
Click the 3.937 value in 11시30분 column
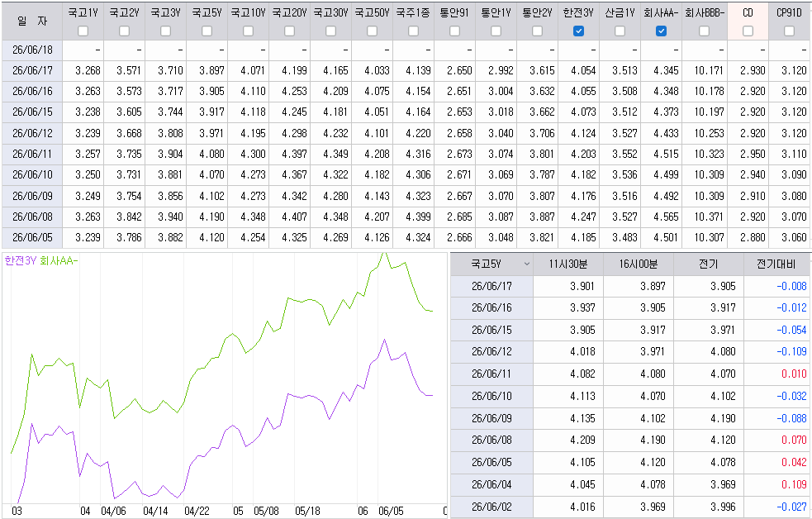[x=582, y=307]
